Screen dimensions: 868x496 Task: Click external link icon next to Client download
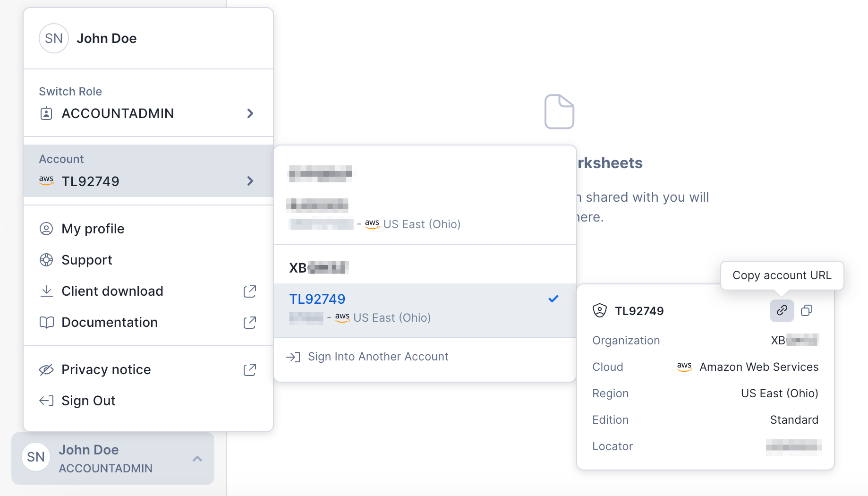coord(250,291)
